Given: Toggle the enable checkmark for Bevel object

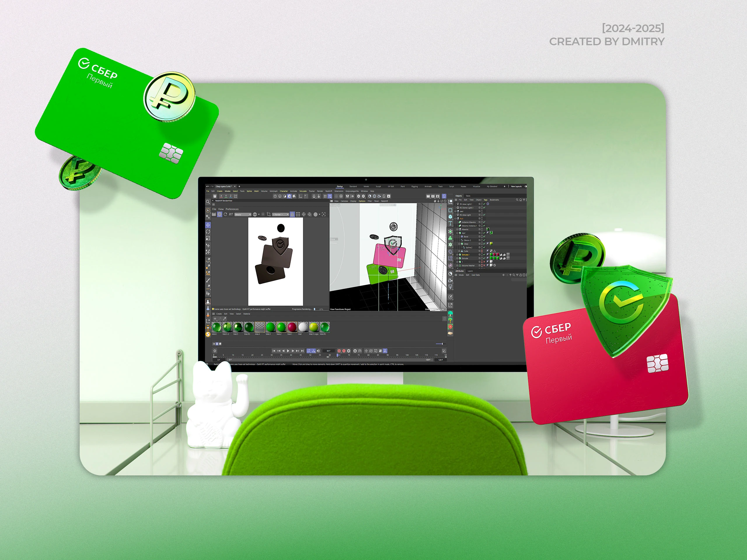Looking at the screenshot, I should click(484, 237).
